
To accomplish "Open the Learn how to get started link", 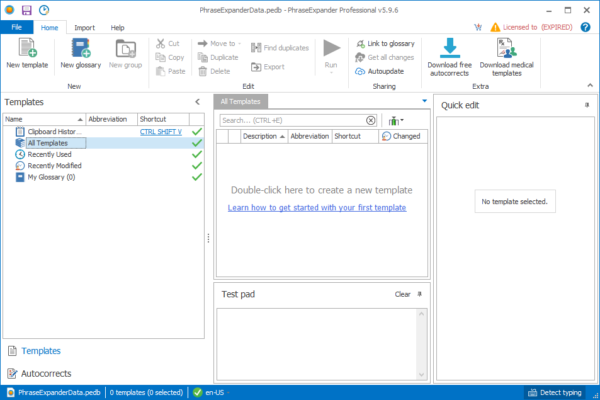I will tap(317, 207).
